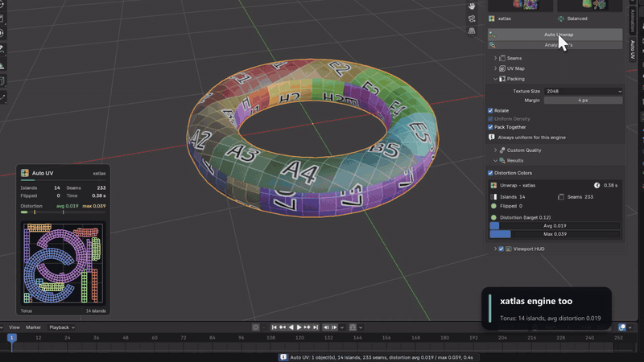Click the Viewport HUD monitor icon
644x362 pixels.
509,249
